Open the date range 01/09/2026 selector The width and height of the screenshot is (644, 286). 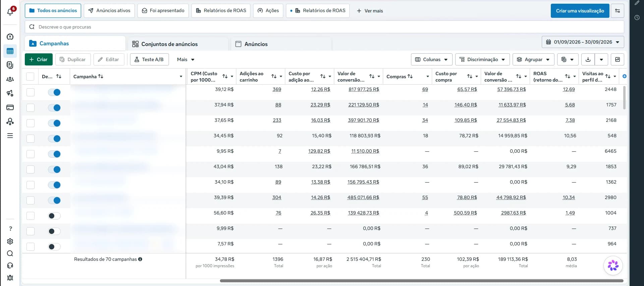pyautogui.click(x=583, y=42)
